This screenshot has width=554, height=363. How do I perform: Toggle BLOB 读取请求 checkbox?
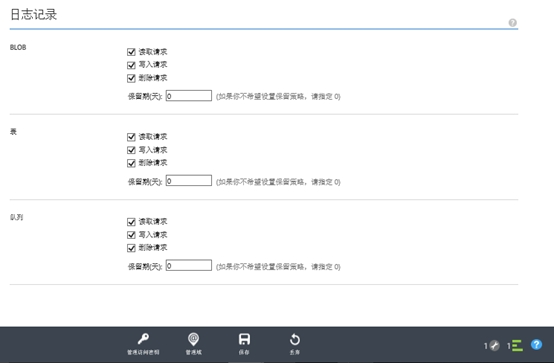click(x=131, y=52)
